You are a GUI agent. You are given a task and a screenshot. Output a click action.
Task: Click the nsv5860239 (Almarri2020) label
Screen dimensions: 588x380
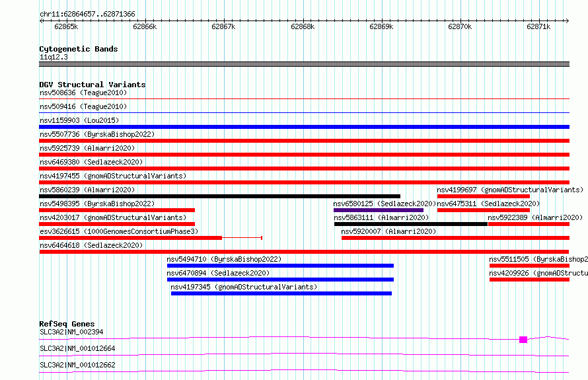tap(87, 190)
